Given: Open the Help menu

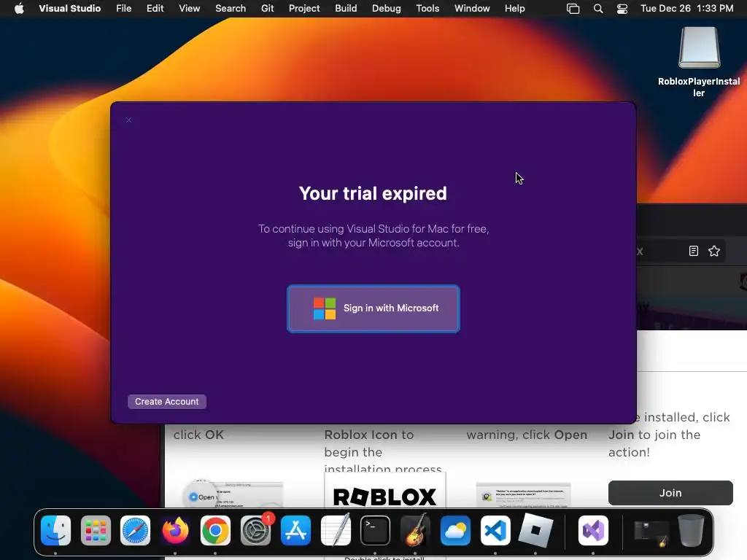Looking at the screenshot, I should pyautogui.click(x=514, y=8).
